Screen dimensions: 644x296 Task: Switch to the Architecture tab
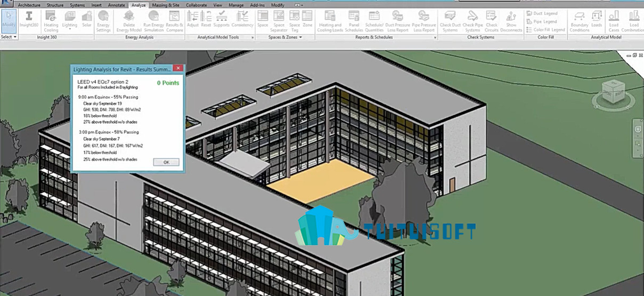click(29, 5)
